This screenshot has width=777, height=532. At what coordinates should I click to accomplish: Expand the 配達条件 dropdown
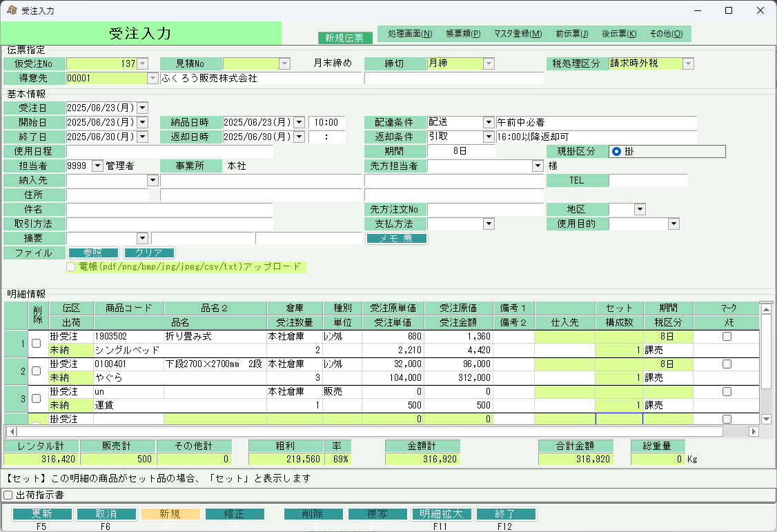pos(489,122)
